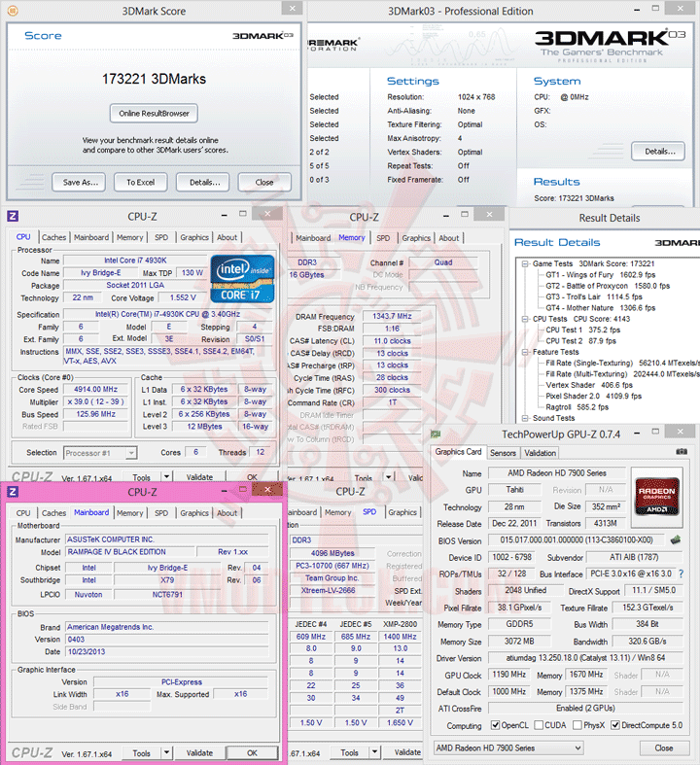
Task: Click the Part Number Xtreem-LV-2666 field
Action: point(332,590)
